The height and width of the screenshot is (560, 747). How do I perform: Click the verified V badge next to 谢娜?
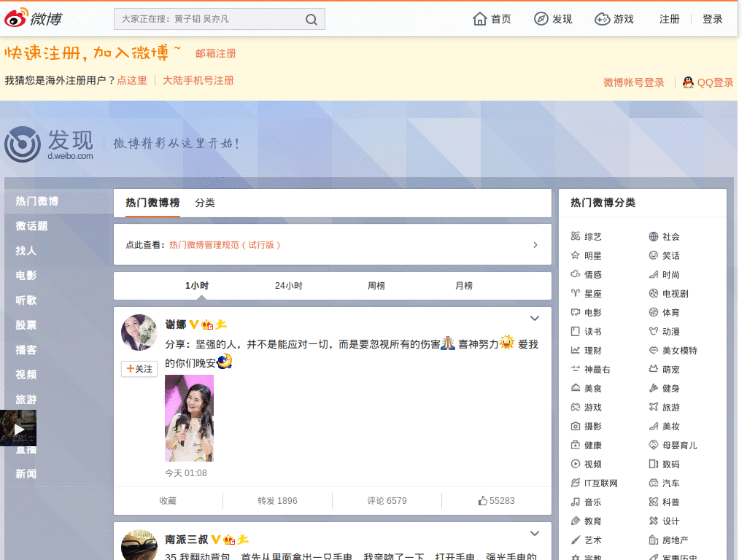point(194,324)
